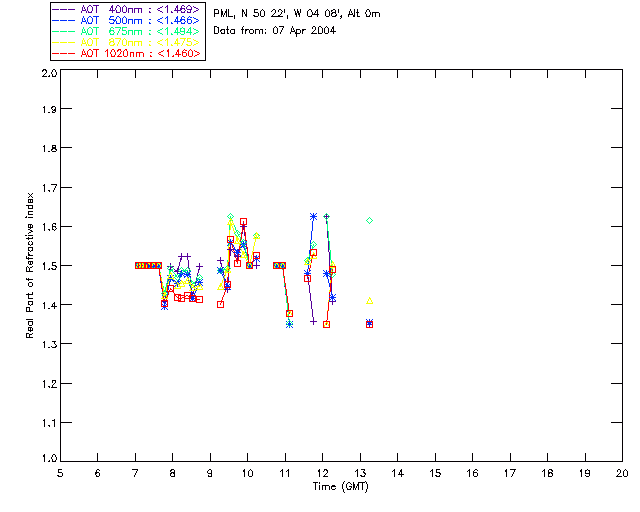
Task: Click the y-axis tick label '2.0'
Action: pyautogui.click(x=49, y=73)
